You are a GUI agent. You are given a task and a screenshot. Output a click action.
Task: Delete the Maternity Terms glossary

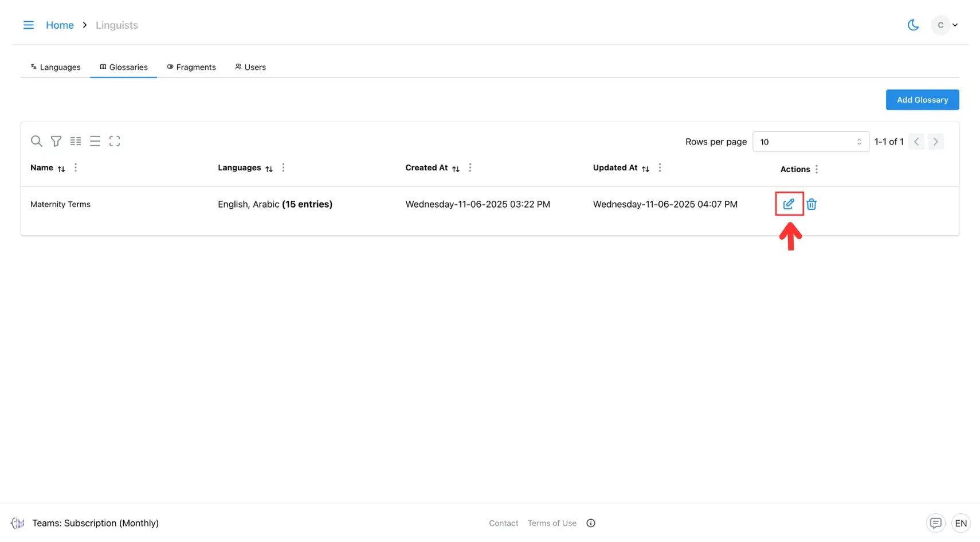pyautogui.click(x=812, y=204)
